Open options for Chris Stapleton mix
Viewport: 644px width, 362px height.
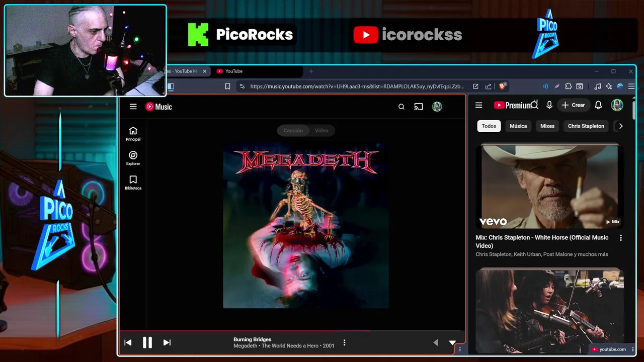(620, 238)
